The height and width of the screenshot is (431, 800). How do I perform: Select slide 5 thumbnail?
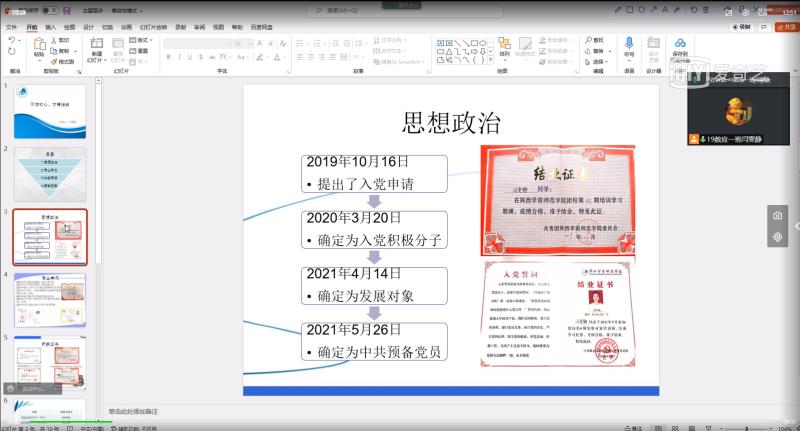[x=50, y=363]
